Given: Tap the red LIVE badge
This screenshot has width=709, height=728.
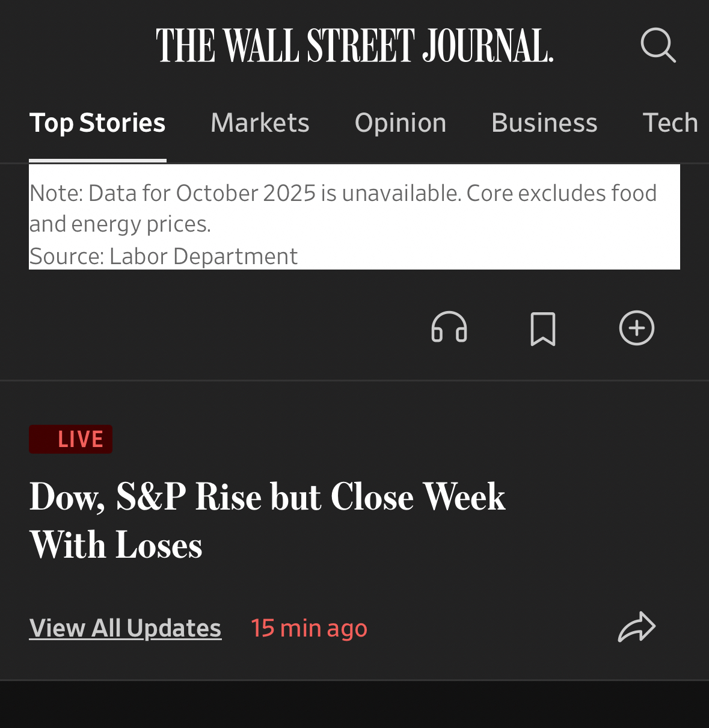Looking at the screenshot, I should tap(71, 439).
